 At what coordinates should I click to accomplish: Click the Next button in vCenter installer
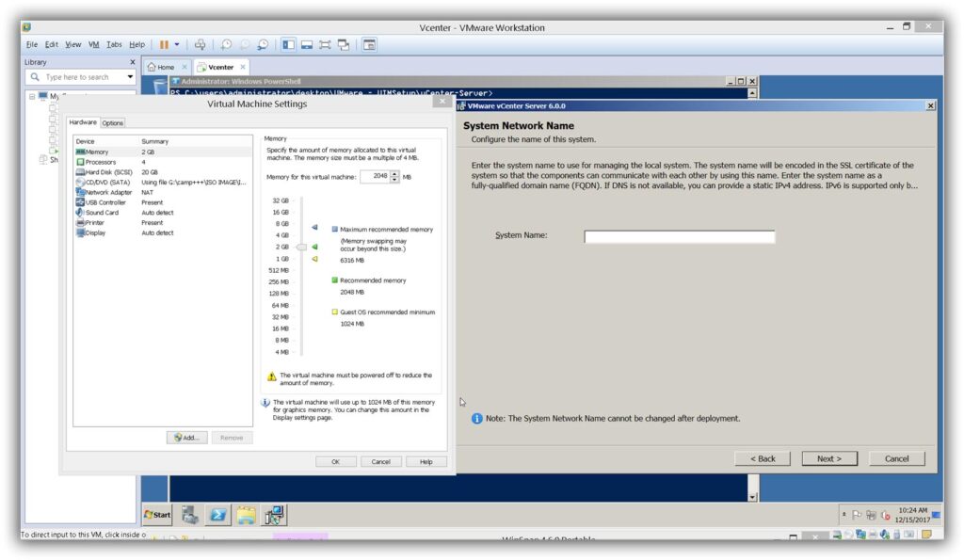pos(829,458)
